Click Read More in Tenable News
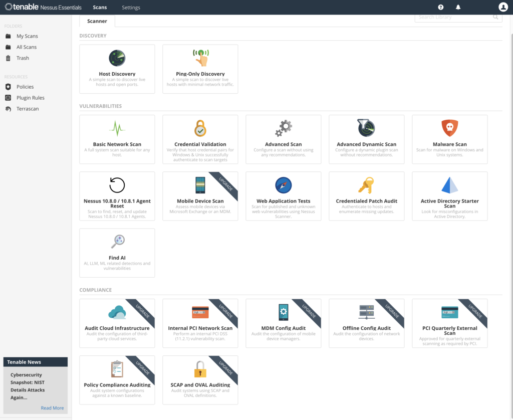 tap(52, 408)
